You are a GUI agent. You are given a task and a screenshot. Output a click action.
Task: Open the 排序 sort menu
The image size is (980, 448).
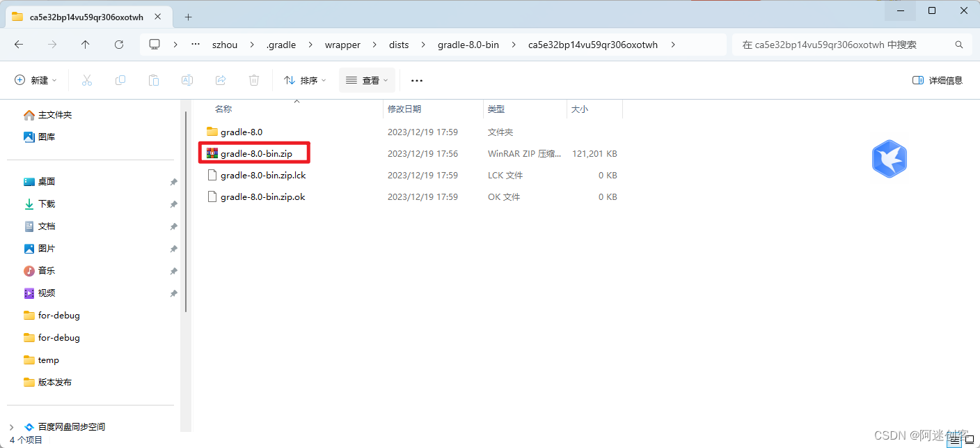(x=303, y=79)
